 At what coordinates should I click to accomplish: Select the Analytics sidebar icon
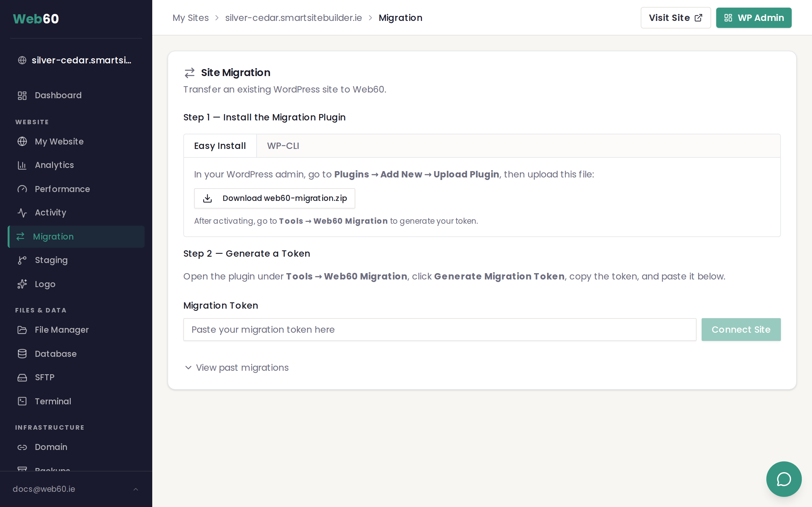(x=22, y=165)
